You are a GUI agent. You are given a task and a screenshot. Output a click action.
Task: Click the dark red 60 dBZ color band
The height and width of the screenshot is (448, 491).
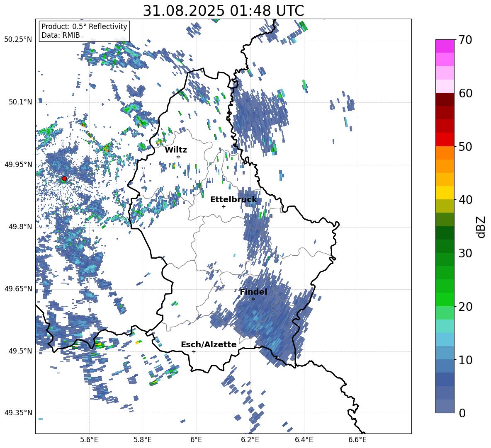pyautogui.click(x=445, y=99)
